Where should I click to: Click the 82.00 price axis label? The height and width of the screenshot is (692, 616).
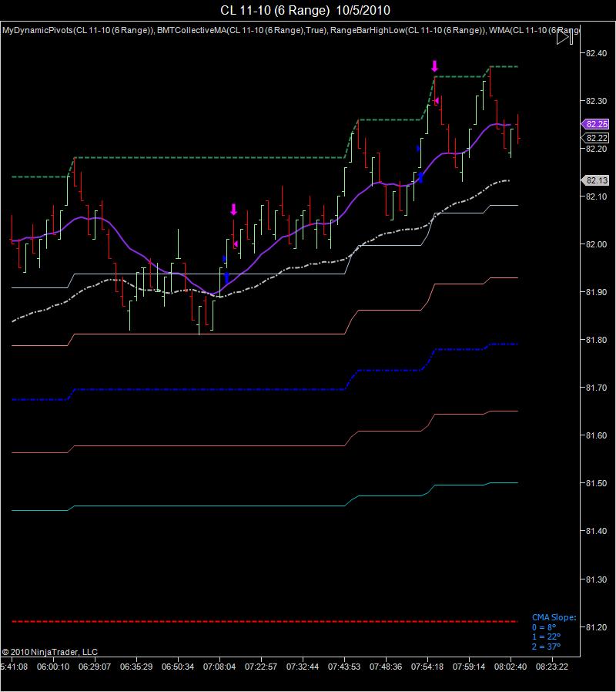[597, 244]
